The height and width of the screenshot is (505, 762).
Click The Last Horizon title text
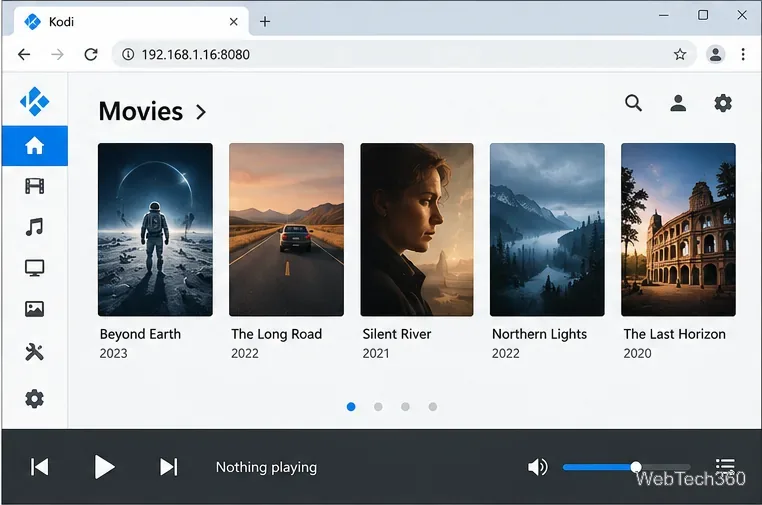coord(675,334)
